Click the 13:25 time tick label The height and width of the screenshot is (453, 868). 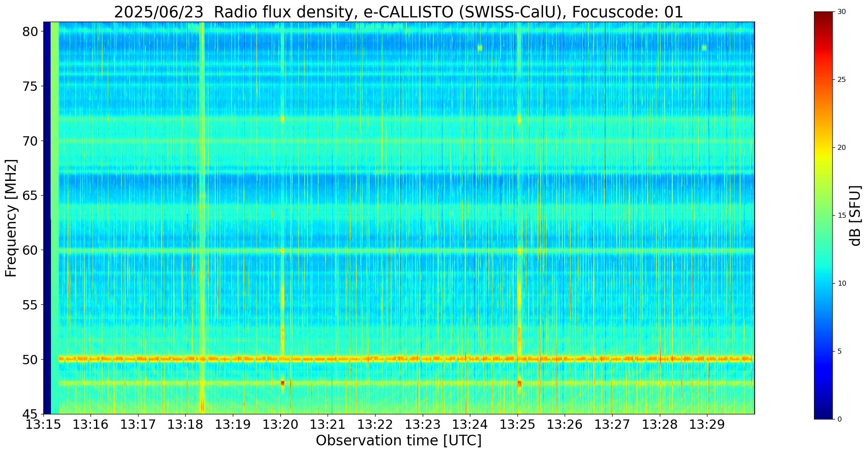[x=517, y=425]
